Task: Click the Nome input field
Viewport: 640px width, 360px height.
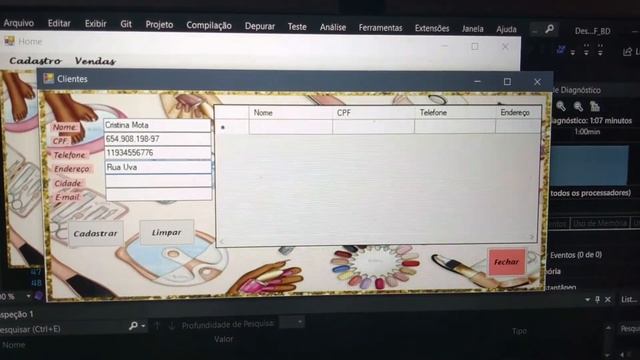Action: 157,125
